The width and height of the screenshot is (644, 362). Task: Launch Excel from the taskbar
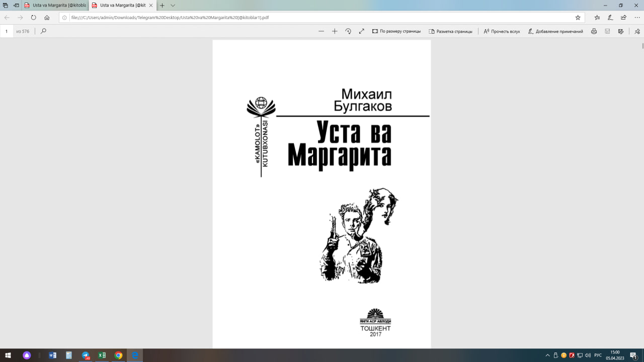coord(102,355)
